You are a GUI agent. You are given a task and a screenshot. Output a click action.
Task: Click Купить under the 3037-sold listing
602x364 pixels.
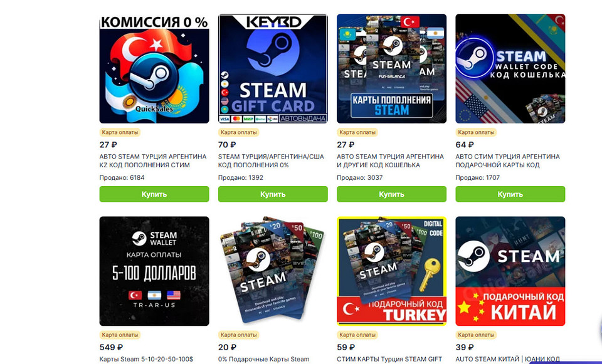click(391, 194)
